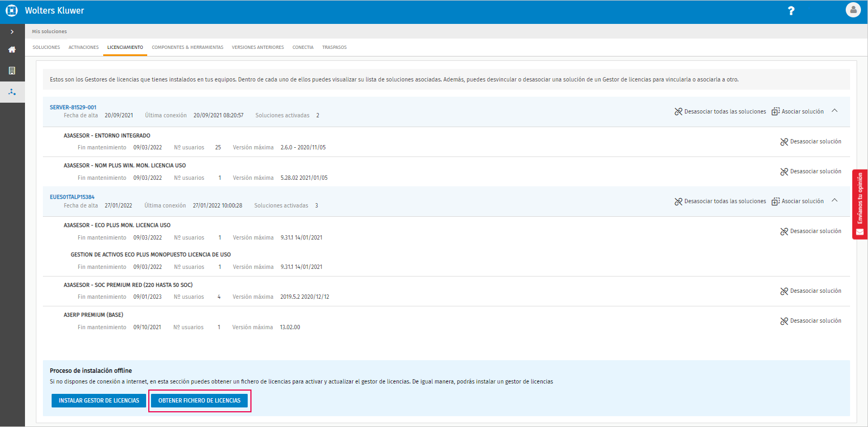Switch to the Activaciones tab
Screen dimensions: 868x427
click(84, 47)
